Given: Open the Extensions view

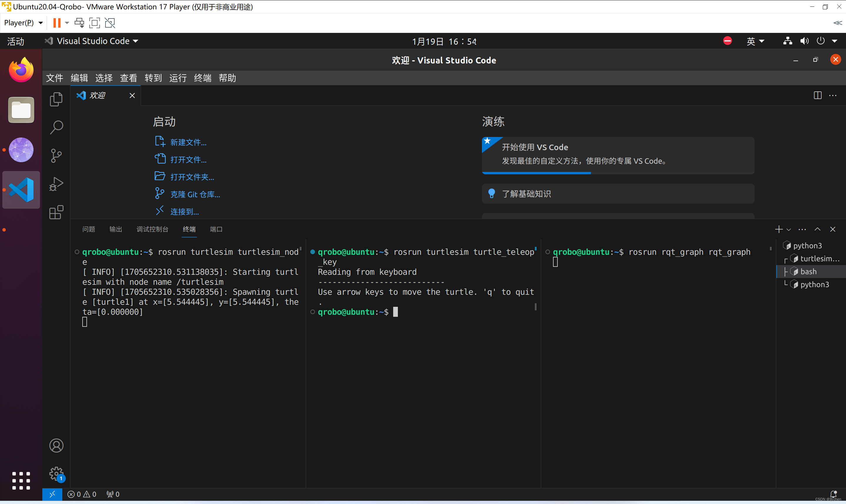Looking at the screenshot, I should pos(56,212).
